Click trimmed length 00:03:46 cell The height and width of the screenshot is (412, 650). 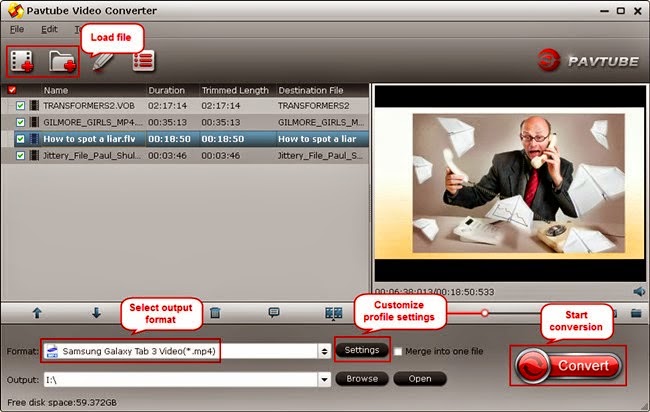tap(221, 155)
